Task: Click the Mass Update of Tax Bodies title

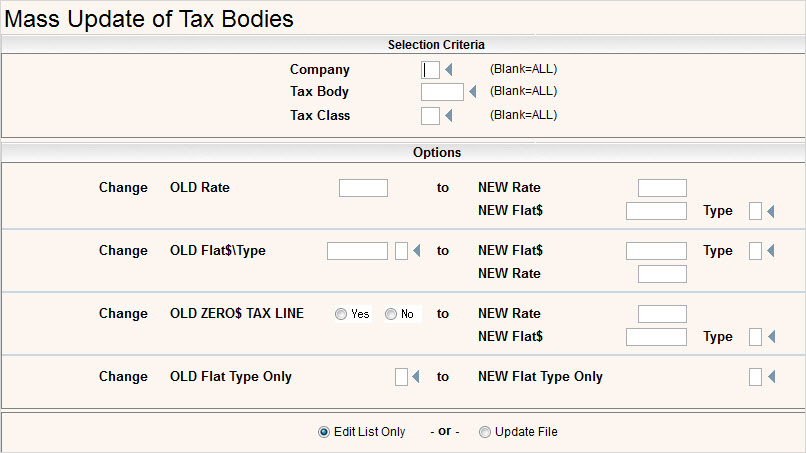Action: (149, 19)
